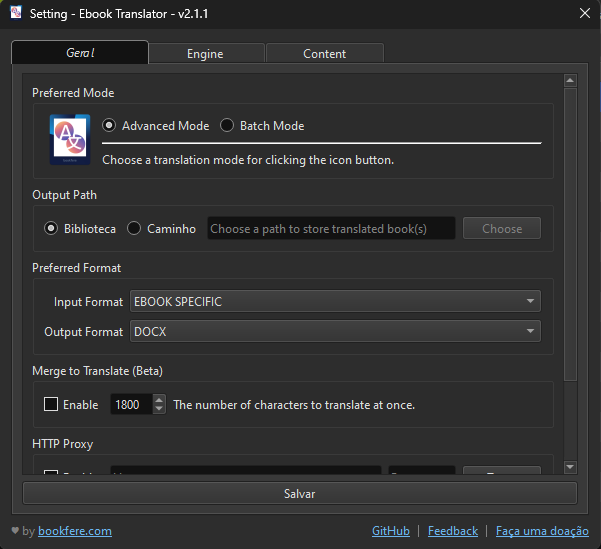
Task: Click the output path input field
Action: tap(331, 228)
